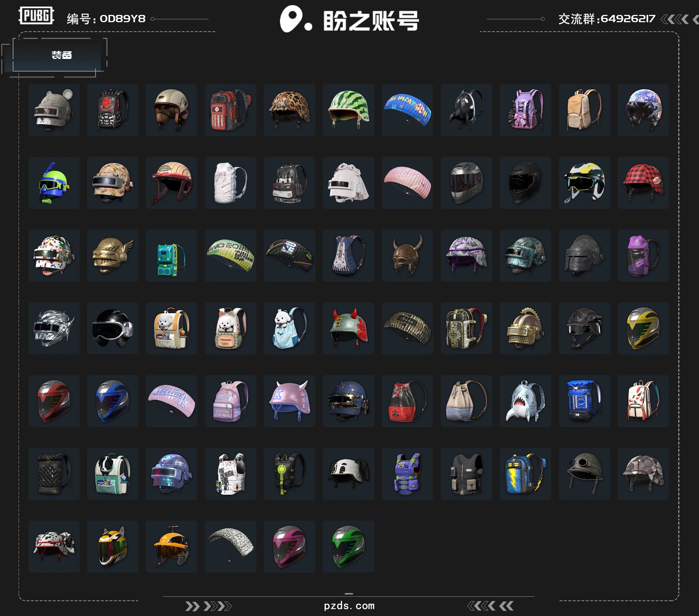Select the plain white backpack

[230, 183]
